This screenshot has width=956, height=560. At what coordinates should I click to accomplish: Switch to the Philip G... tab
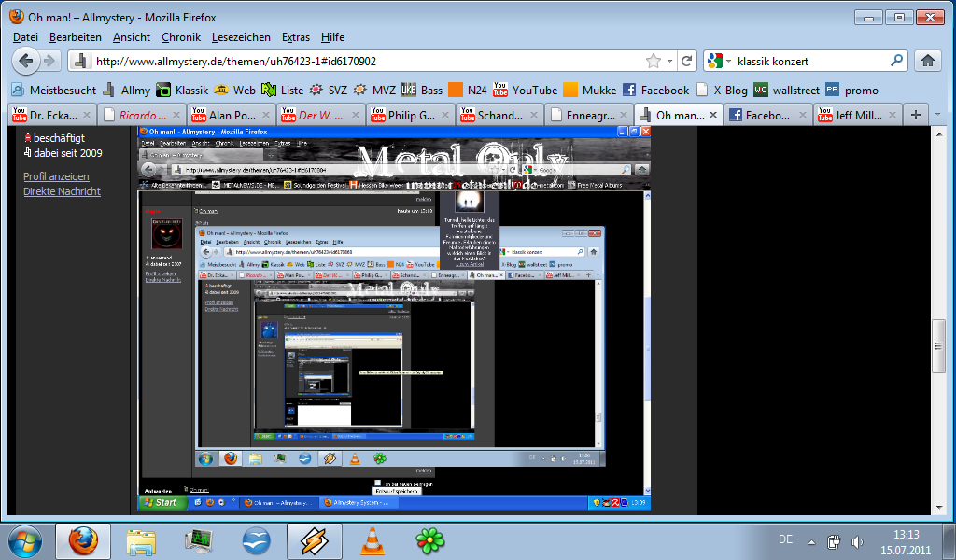click(412, 115)
